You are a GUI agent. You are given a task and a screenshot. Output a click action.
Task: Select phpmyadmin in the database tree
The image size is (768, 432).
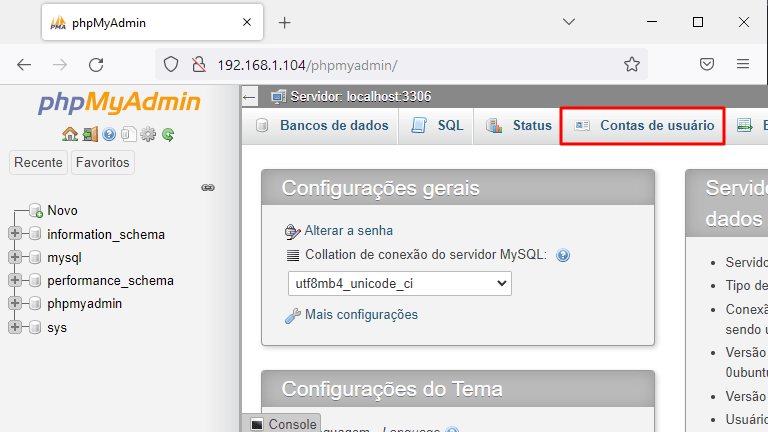pyautogui.click(x=84, y=304)
